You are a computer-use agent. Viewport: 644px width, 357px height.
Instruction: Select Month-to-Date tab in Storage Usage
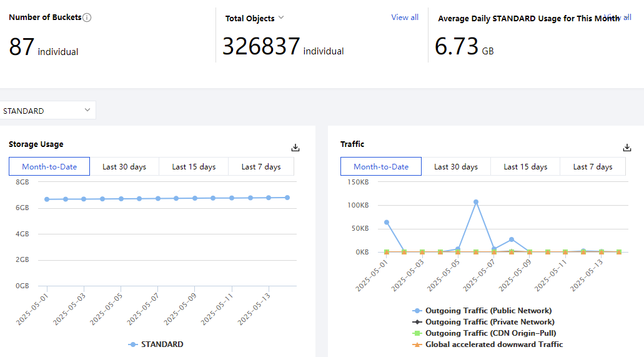pos(49,167)
